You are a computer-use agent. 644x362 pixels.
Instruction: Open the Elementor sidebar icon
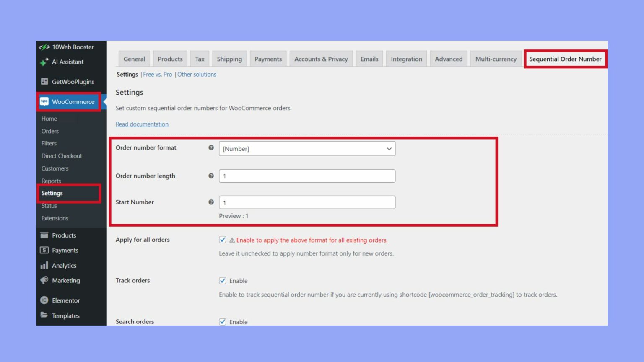(45, 300)
